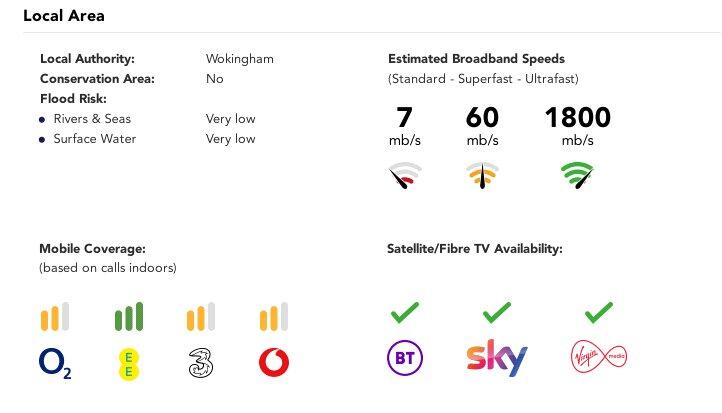The height and width of the screenshot is (413, 722).
Task: Select the Three mobile logo
Action: pyautogui.click(x=200, y=363)
